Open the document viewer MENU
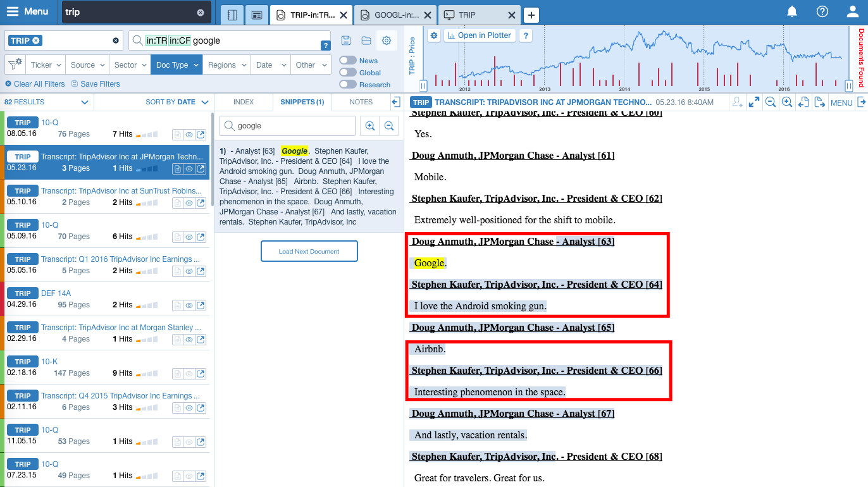Screen dimensions: 868x487 coord(841,102)
